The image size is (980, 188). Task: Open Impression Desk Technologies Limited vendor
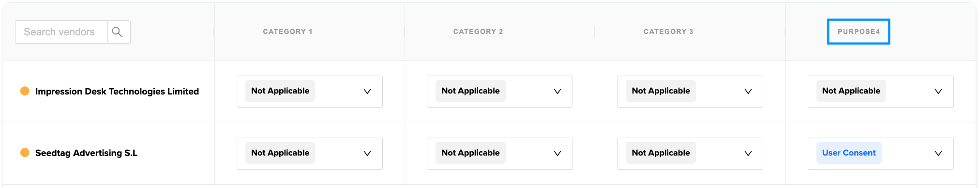pyautogui.click(x=117, y=92)
